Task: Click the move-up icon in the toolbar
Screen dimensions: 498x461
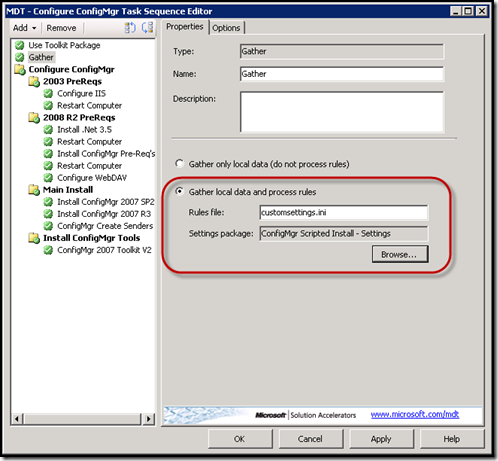Action: coord(130,28)
